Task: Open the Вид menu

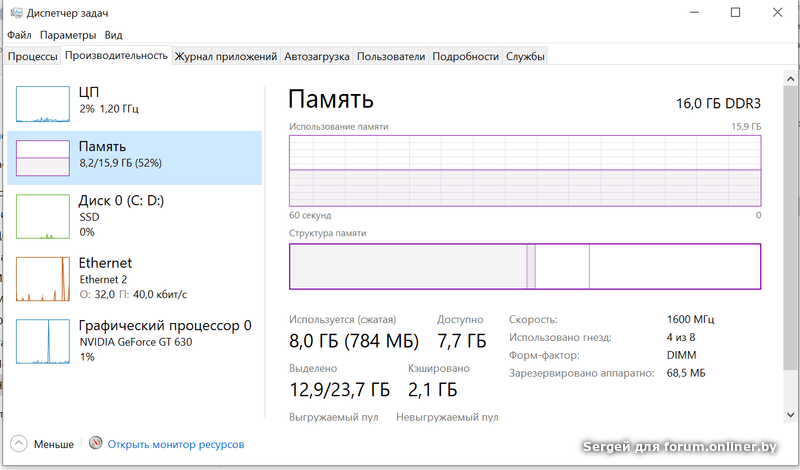Action: [113, 35]
